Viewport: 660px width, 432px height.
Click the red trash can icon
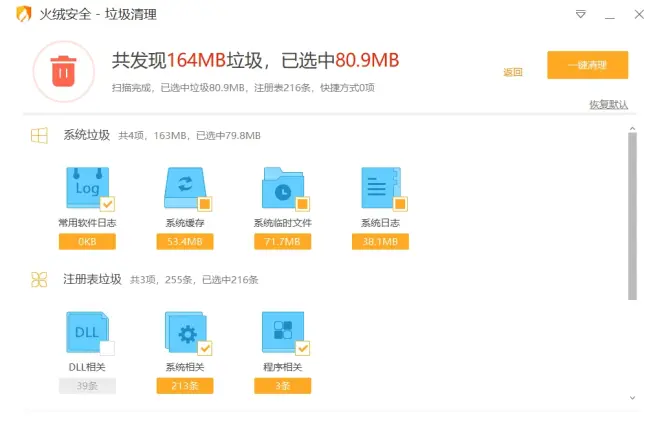[64, 72]
